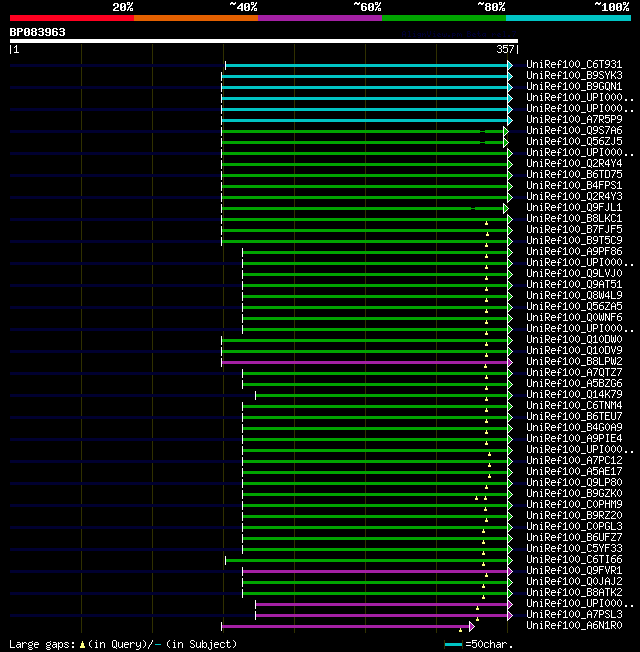
Task: Click the white query sequence bar
Action: 264,41
